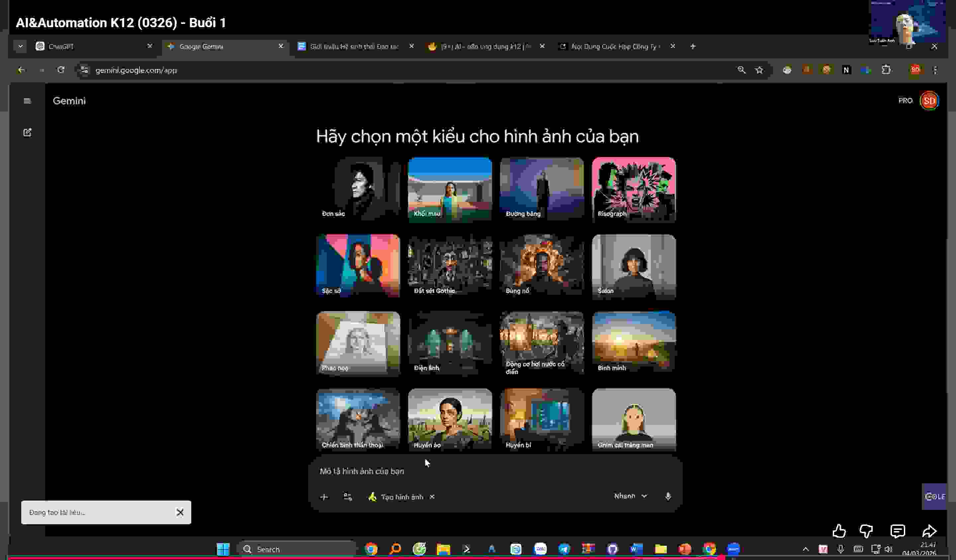Open the SD account profile avatar
956x560 pixels.
click(929, 101)
